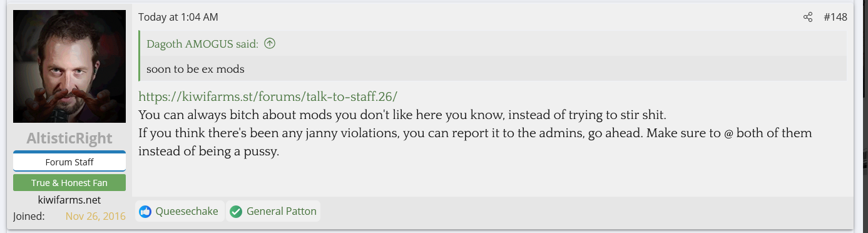Click the sentence about reporting janny violations

476,142
